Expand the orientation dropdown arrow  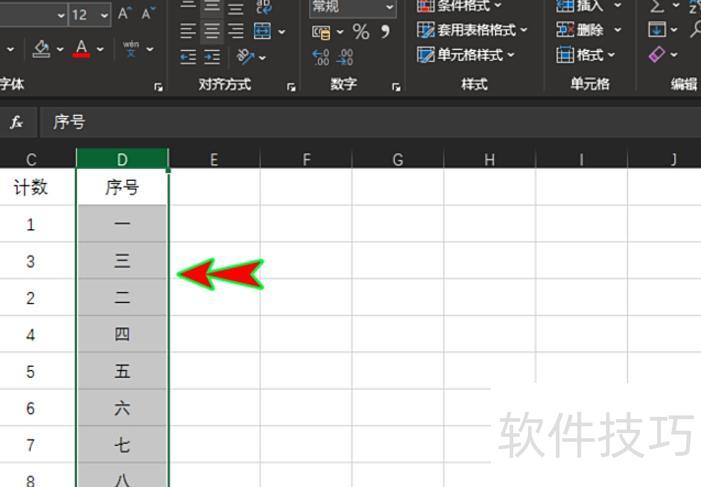point(262,57)
